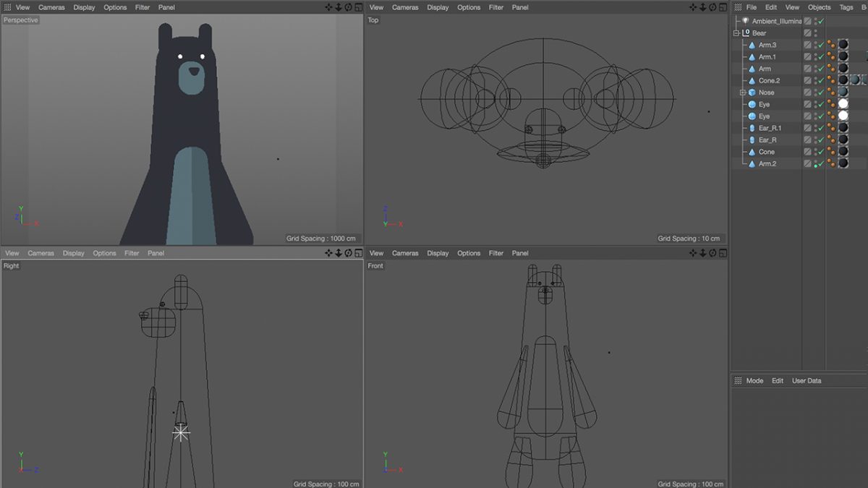Click the Bear null object icon

click(x=746, y=33)
